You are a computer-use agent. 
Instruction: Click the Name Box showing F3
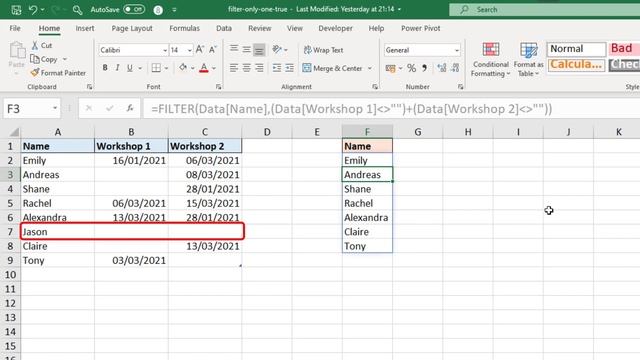(32, 109)
